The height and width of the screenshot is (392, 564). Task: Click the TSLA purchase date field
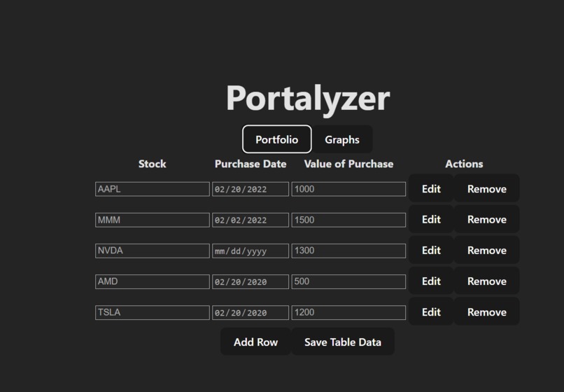[251, 312]
